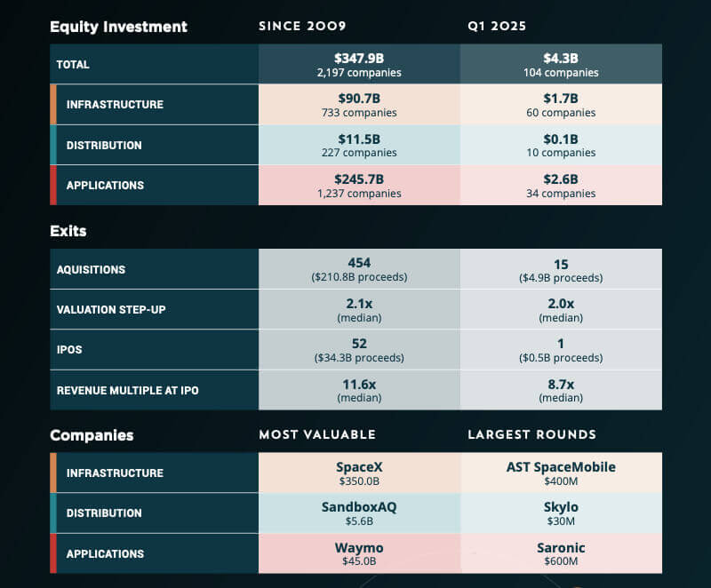Viewport: 711px width, 588px height.
Task: Click the IPOs row label
Action: 69,350
